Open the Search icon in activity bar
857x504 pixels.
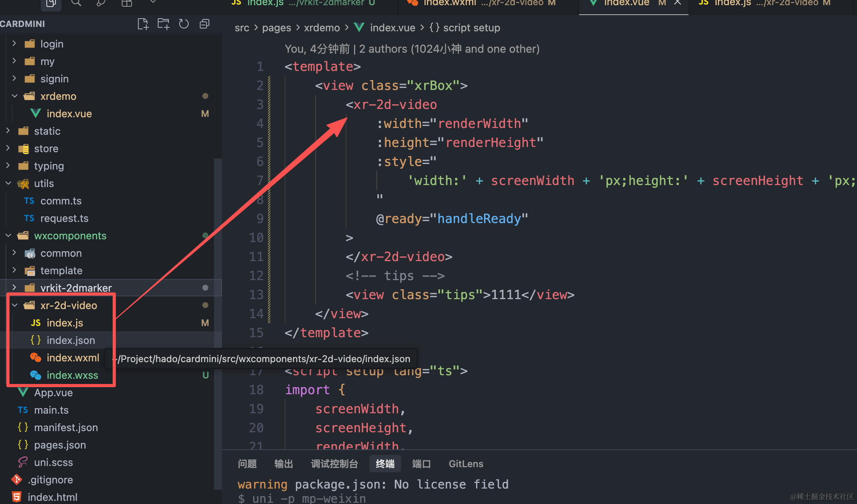tap(76, 3)
